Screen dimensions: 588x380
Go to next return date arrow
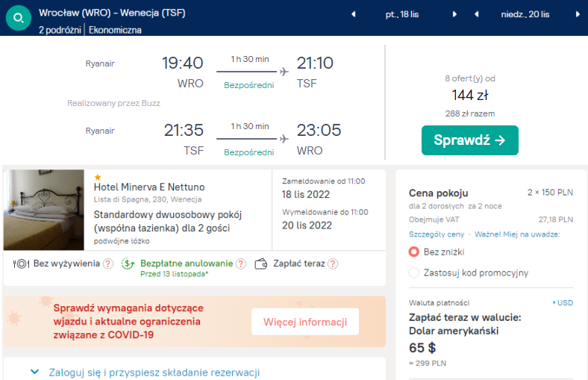[578, 14]
